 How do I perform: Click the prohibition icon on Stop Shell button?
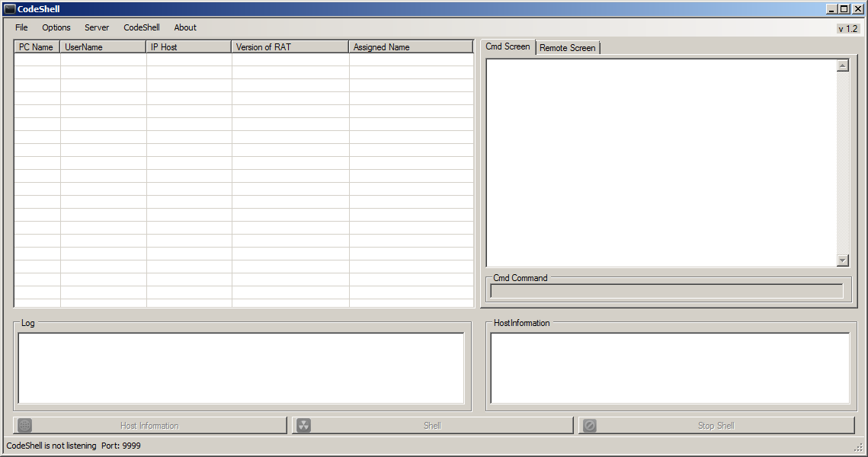(589, 426)
